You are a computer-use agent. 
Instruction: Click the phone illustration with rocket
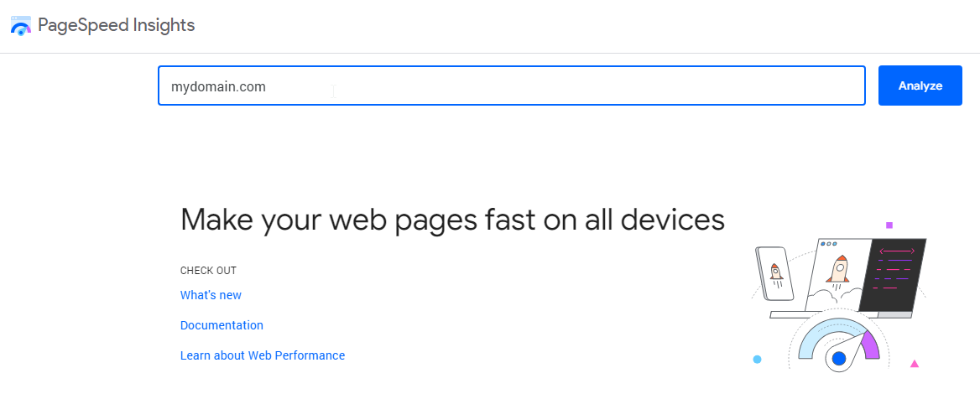[775, 273]
